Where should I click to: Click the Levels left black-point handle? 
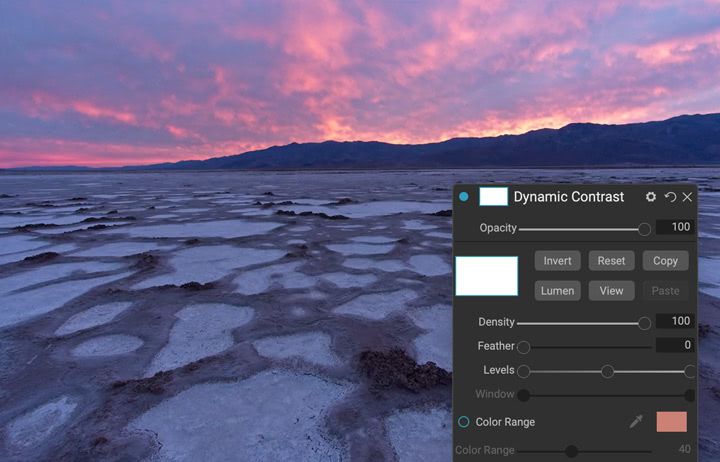[523, 371]
